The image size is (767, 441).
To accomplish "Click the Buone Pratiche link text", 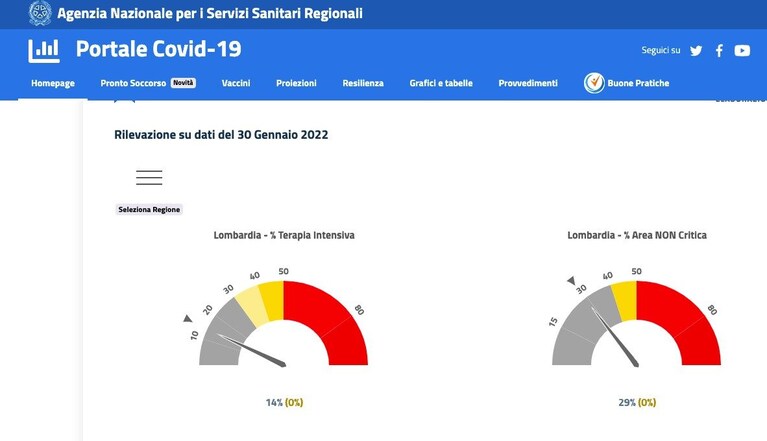I will pyautogui.click(x=638, y=83).
